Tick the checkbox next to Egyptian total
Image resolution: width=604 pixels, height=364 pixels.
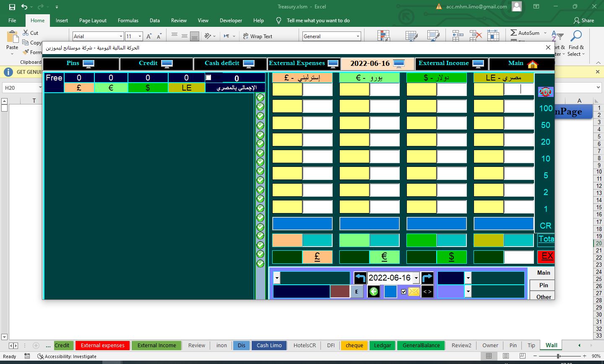pyautogui.click(x=208, y=78)
